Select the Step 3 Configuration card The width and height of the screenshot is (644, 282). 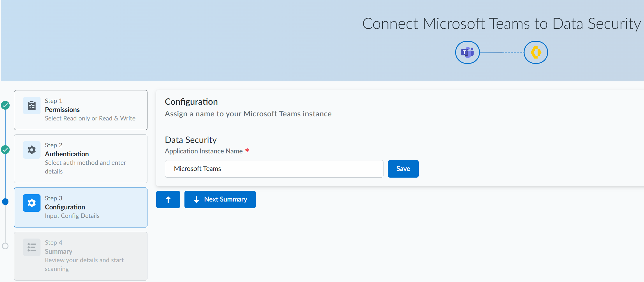coord(81,207)
